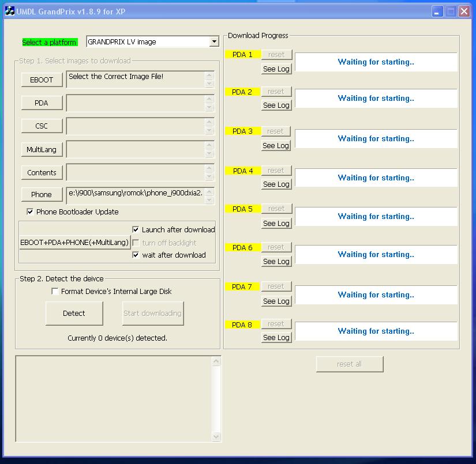Click the Currently 0 device(s) detected text
The image size is (476, 464).
117,338
